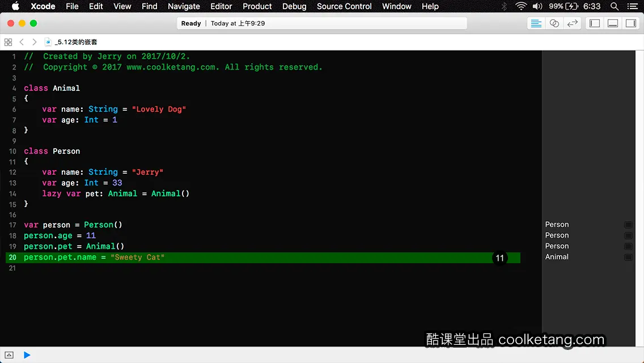Click the value 33 on line 13
Screen dimensions: 644x363
[x=117, y=183]
